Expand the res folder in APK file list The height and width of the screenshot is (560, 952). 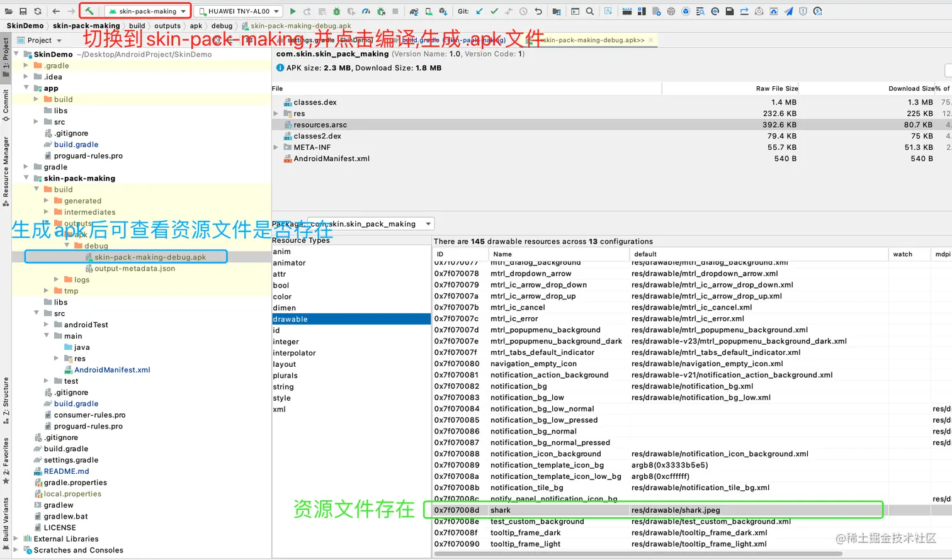(276, 114)
